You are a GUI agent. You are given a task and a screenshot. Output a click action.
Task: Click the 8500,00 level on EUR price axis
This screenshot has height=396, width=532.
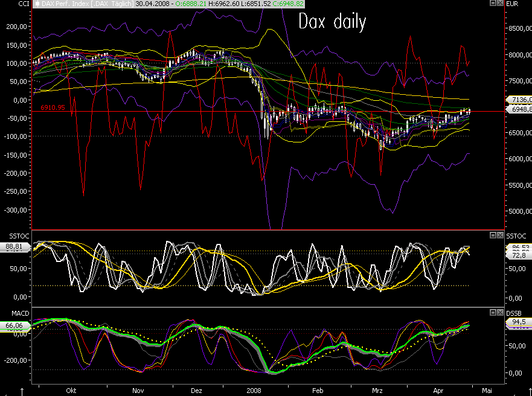(520, 28)
